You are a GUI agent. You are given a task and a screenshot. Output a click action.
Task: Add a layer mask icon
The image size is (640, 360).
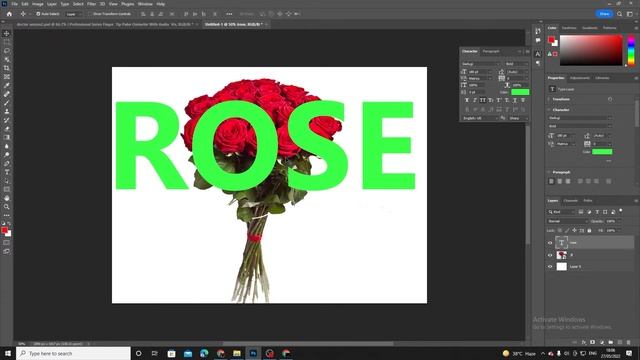593,342
